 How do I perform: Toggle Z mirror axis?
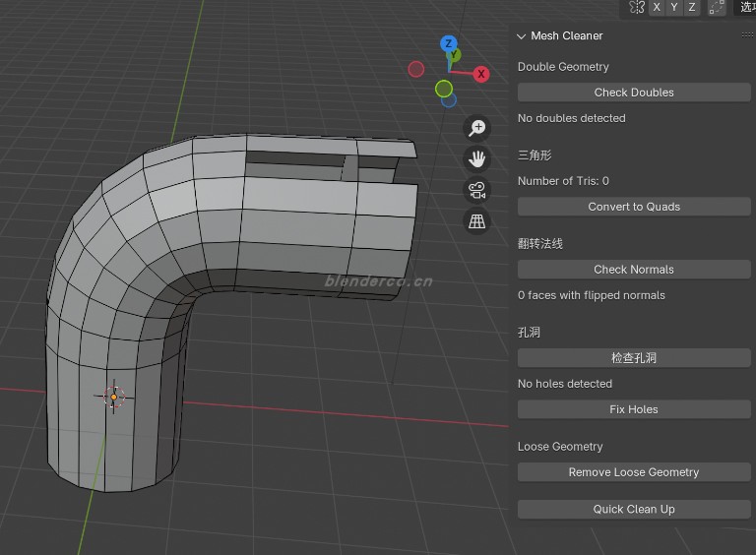tap(692, 7)
